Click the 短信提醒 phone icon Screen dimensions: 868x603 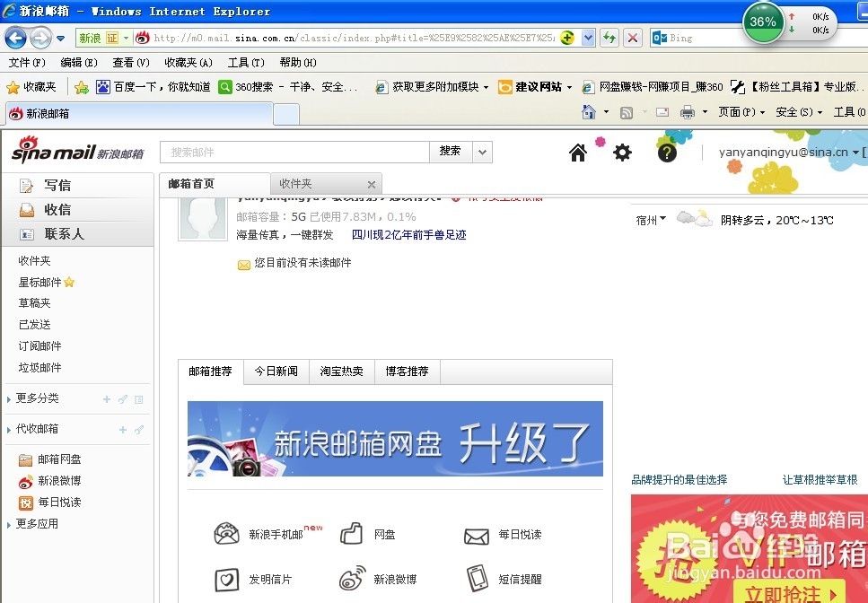477,578
